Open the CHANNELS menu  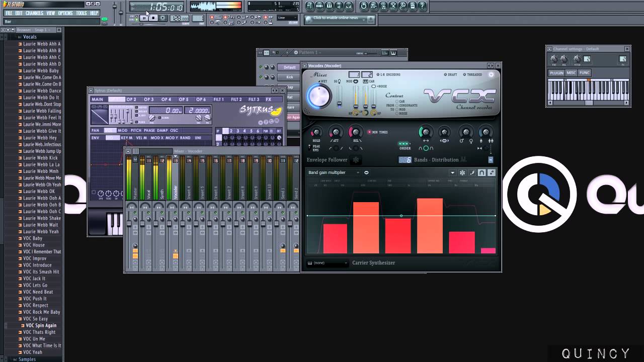(34, 13)
